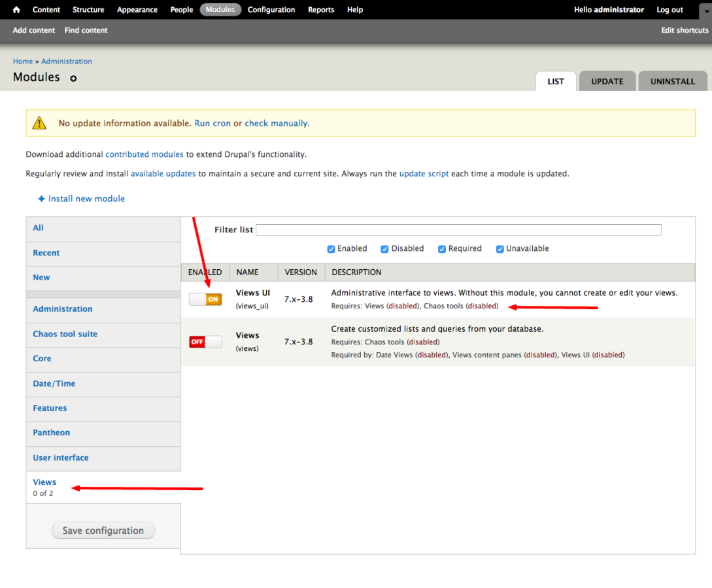Select the Core category in sidebar
Image resolution: width=712 pixels, height=588 pixels.
click(x=103, y=359)
